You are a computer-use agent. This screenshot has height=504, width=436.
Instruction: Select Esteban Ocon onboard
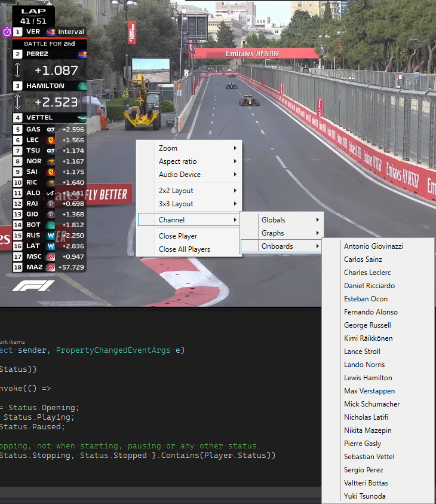[378, 299]
